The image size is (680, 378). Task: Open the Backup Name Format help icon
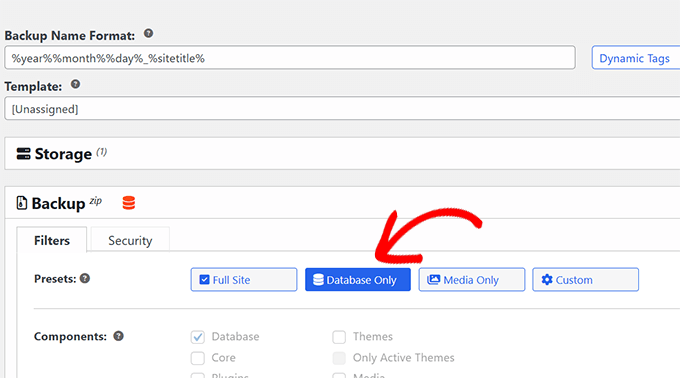148,33
